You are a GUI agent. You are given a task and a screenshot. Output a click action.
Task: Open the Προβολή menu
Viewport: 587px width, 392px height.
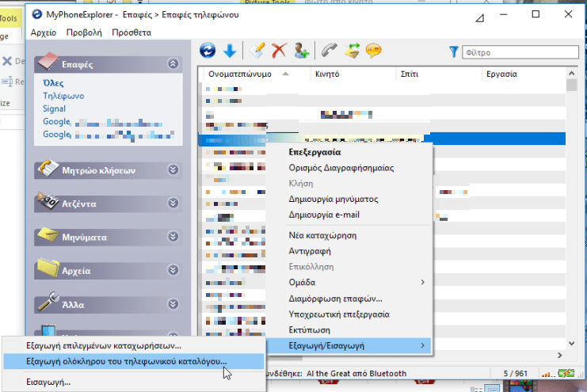click(x=84, y=32)
